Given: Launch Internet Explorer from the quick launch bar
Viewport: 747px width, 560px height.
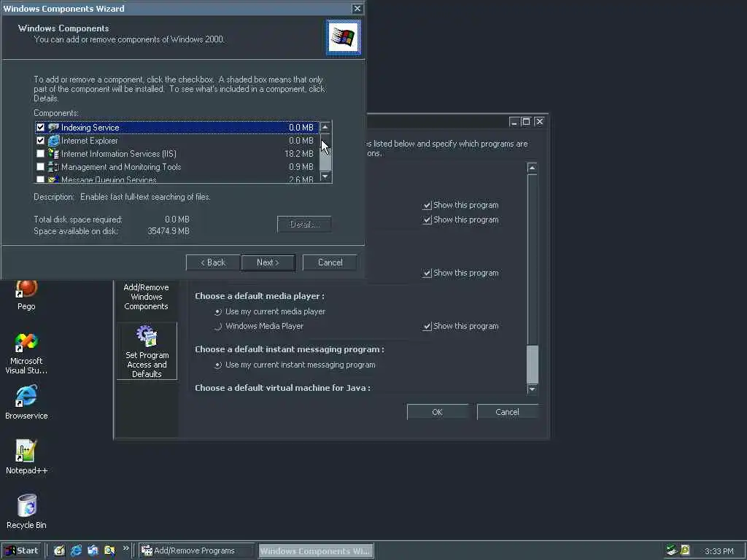Looking at the screenshot, I should (76, 551).
